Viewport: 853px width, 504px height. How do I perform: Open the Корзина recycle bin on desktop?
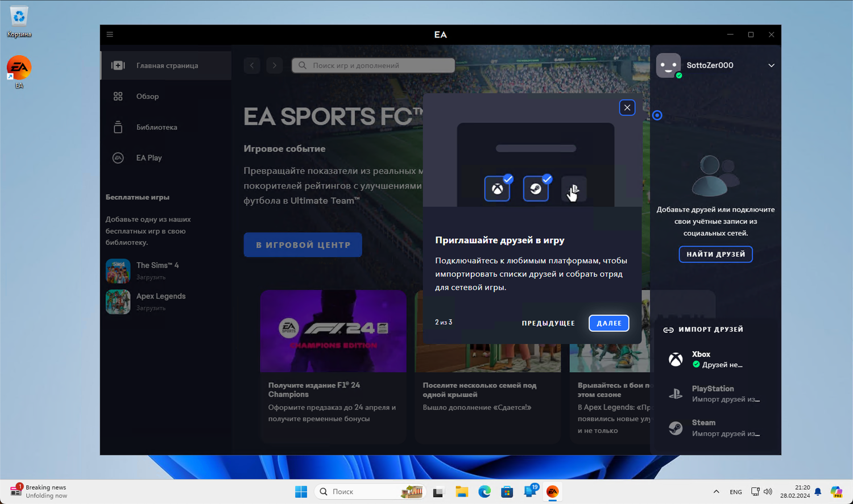click(19, 22)
